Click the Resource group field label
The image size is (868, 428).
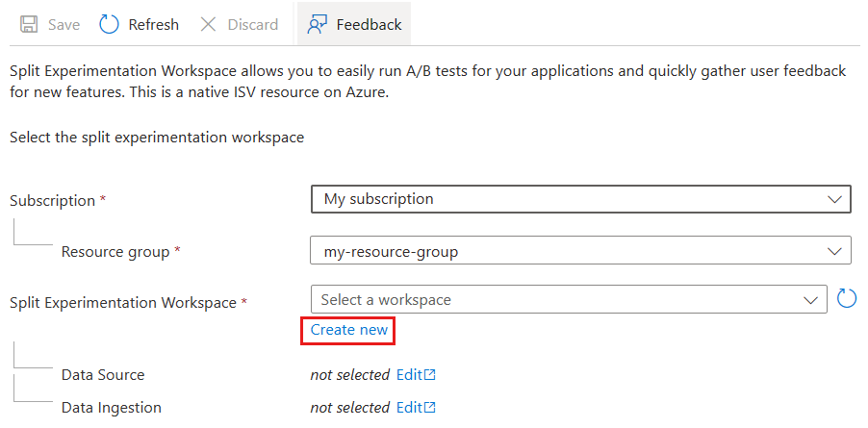point(115,252)
